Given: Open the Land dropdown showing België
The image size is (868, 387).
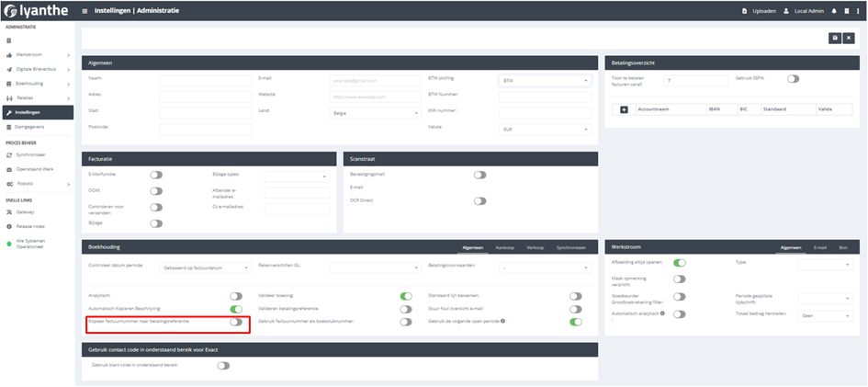Looking at the screenshot, I should [374, 112].
